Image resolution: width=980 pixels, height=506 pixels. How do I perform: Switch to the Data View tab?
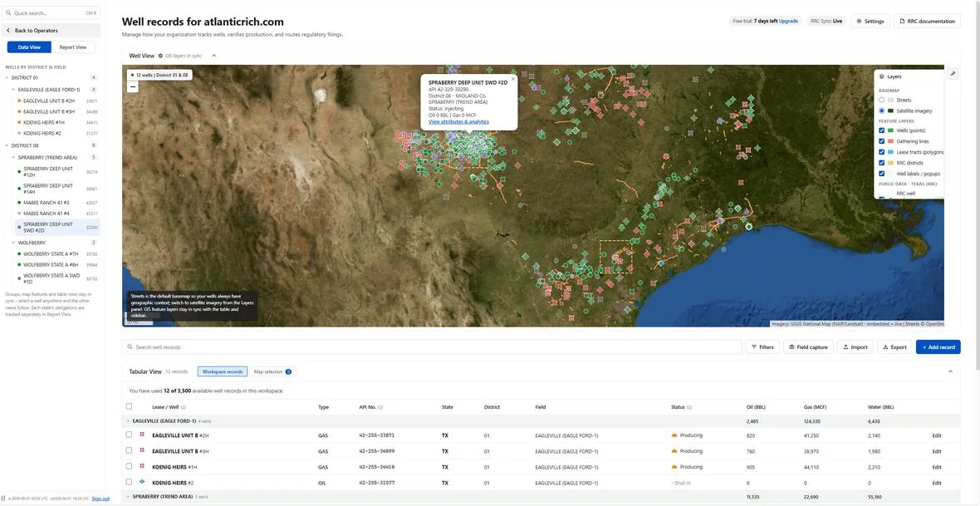(x=29, y=47)
